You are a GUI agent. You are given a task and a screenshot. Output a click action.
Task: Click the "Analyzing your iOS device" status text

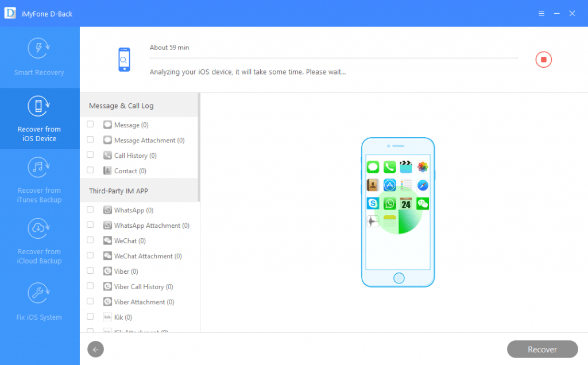coord(247,72)
